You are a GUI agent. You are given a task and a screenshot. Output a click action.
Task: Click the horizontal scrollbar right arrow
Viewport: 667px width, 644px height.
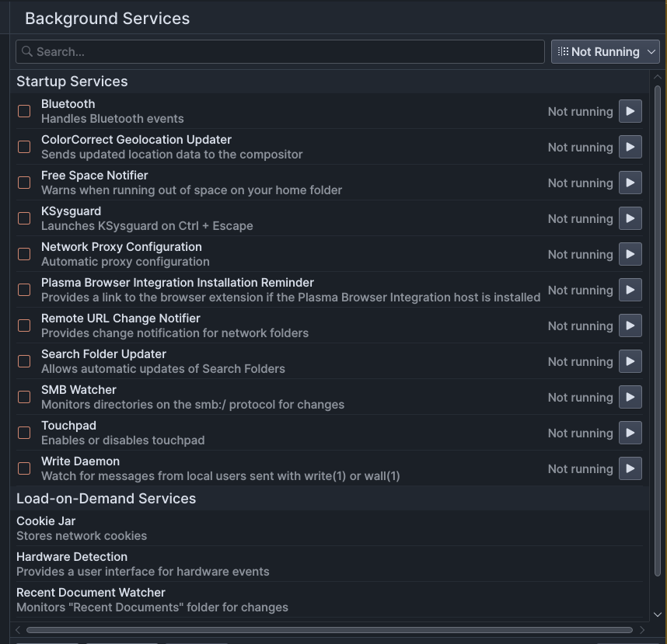(x=642, y=630)
